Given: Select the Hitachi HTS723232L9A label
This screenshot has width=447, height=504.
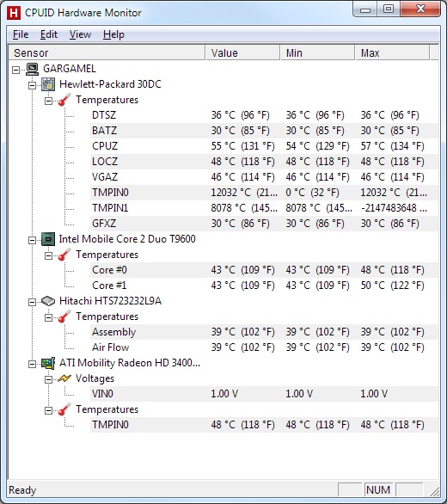Looking at the screenshot, I should (110, 301).
